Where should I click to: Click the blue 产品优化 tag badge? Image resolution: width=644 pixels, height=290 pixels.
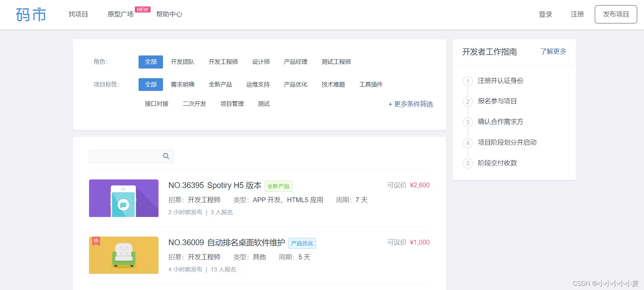click(302, 243)
